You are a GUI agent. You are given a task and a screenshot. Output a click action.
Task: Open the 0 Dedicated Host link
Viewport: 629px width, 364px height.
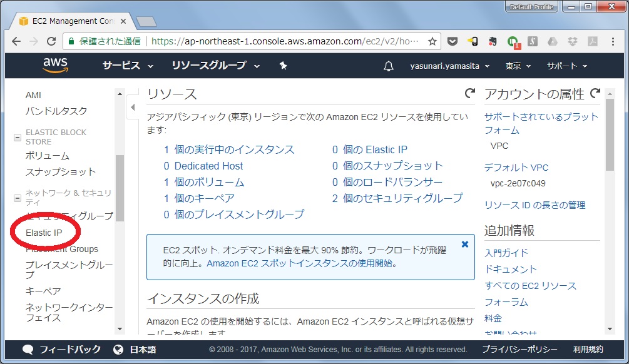point(203,166)
